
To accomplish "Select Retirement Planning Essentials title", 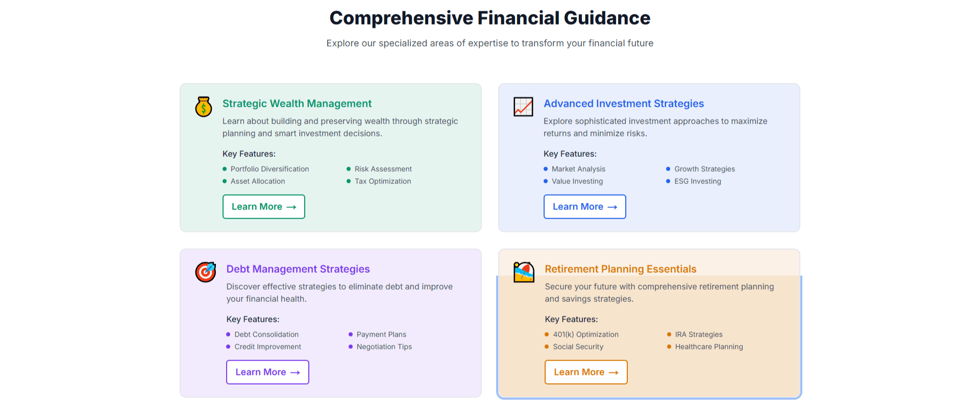I will click(x=620, y=269).
